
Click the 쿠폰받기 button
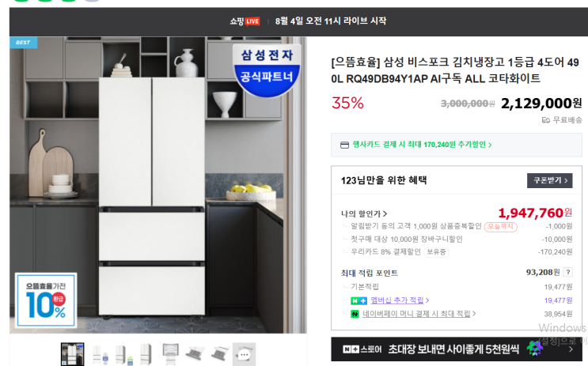tap(550, 180)
